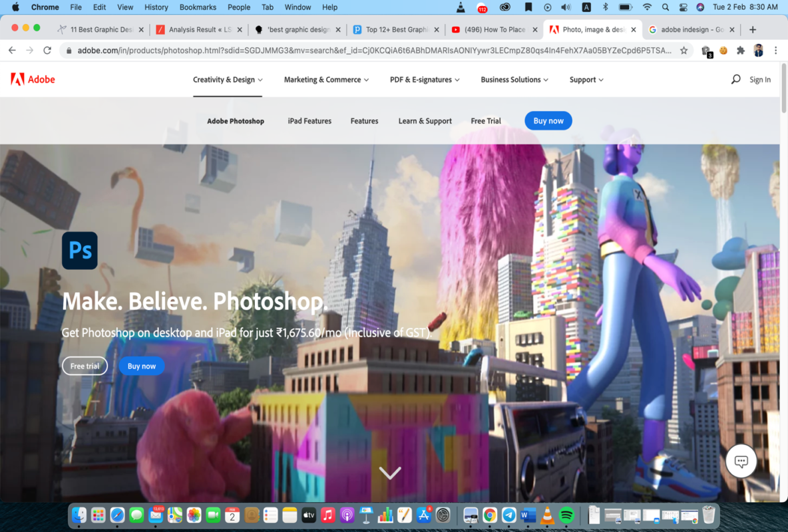Switch to adobe indesign Google tab

tap(691, 30)
